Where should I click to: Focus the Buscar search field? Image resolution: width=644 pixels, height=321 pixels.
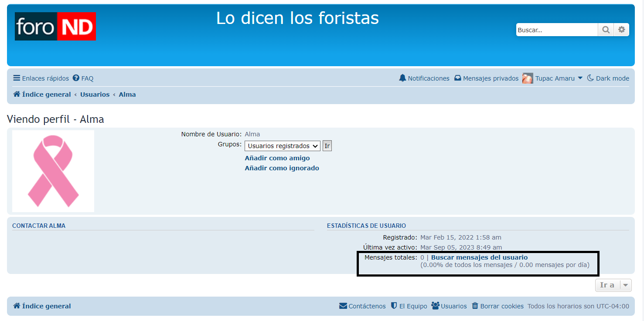pyautogui.click(x=557, y=30)
